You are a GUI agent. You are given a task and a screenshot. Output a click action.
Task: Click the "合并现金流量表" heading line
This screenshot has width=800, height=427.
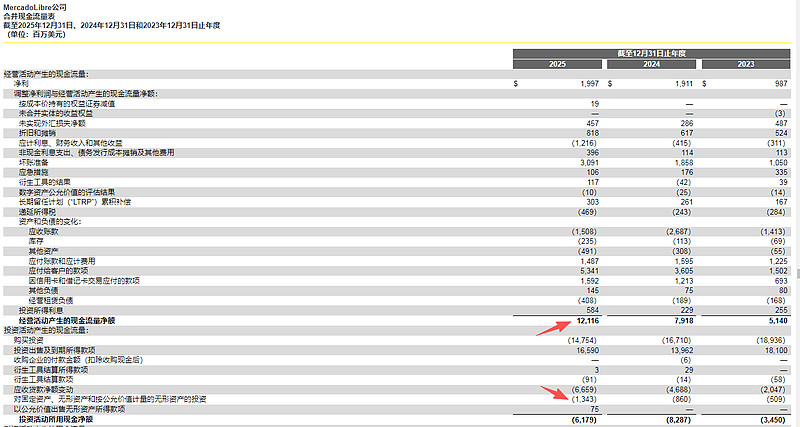click(x=29, y=16)
